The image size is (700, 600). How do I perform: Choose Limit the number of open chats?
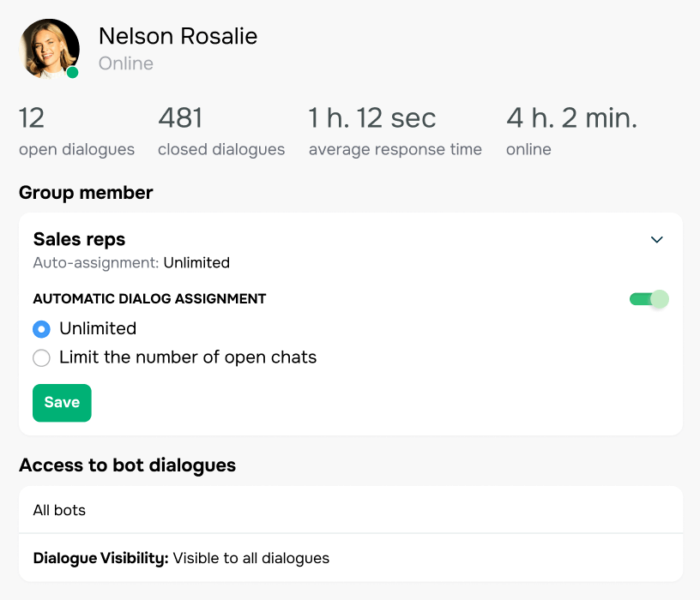tap(41, 357)
